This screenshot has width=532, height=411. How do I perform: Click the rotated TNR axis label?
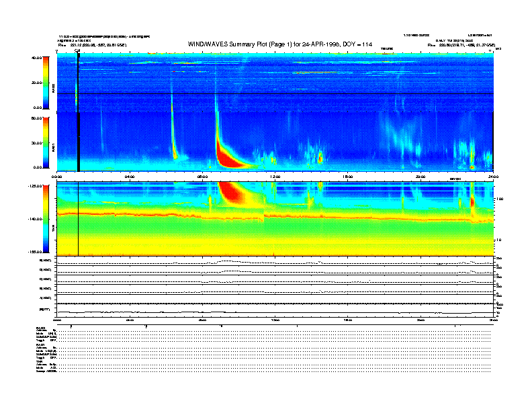[x=53, y=230]
